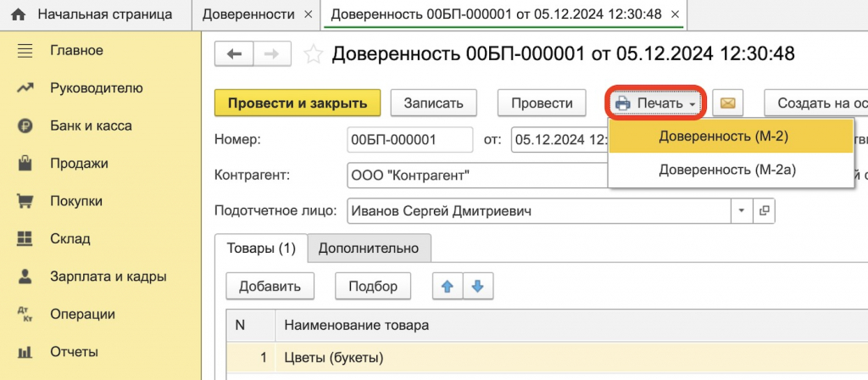The height and width of the screenshot is (380, 868).
Task: Select Доверенность (М-2) print form
Action: (731, 137)
